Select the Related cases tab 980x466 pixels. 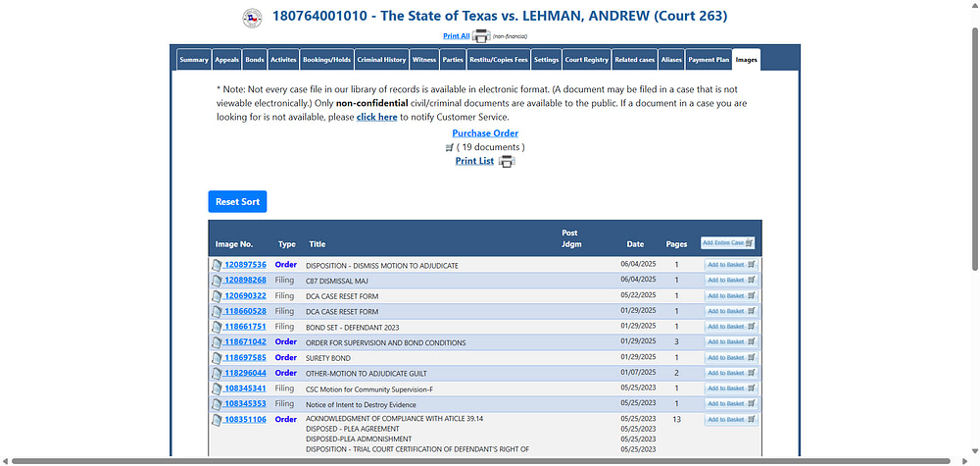click(634, 60)
